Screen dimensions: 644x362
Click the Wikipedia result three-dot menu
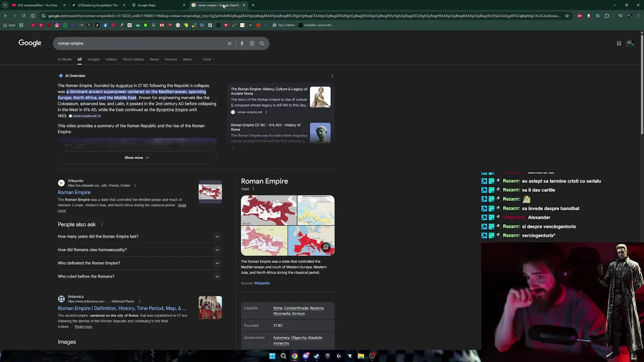pyautogui.click(x=135, y=186)
